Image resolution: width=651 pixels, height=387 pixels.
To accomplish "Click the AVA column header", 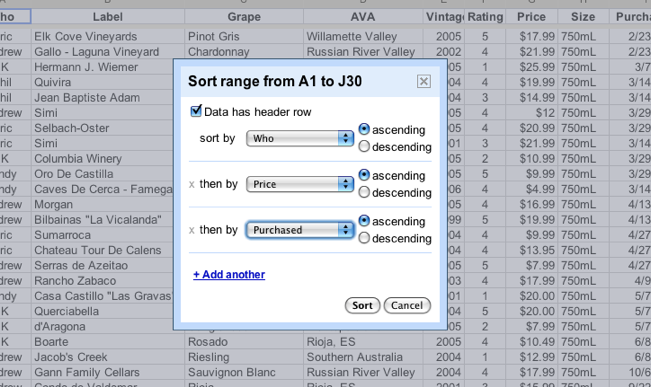I will (363, 17).
